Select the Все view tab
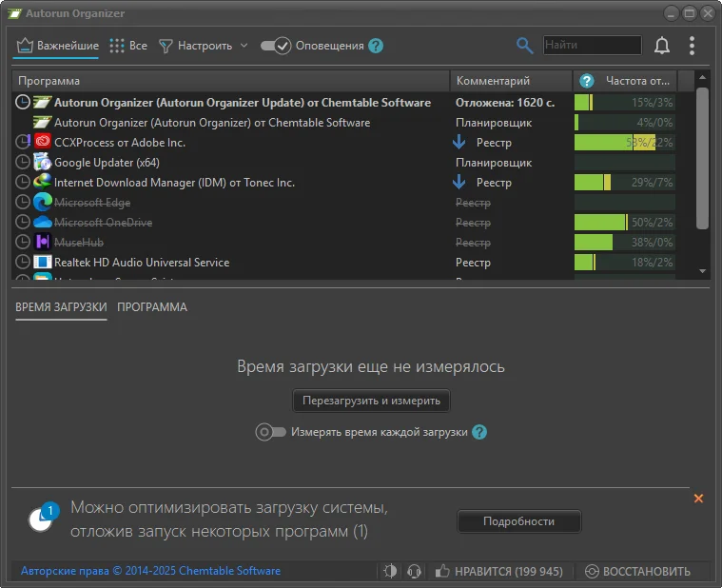The width and height of the screenshot is (722, 588). click(x=128, y=46)
